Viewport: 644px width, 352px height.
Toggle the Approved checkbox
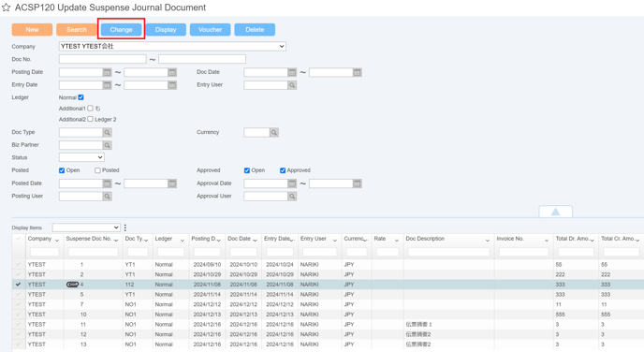tap(283, 170)
